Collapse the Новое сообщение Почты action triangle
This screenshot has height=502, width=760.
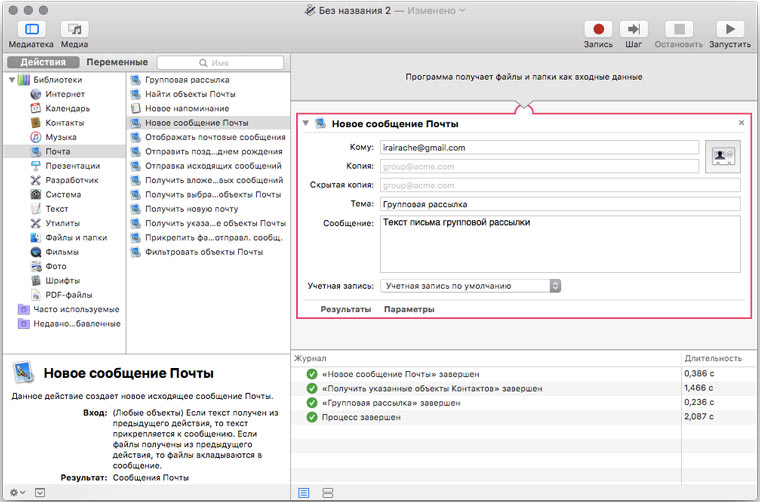coord(306,124)
